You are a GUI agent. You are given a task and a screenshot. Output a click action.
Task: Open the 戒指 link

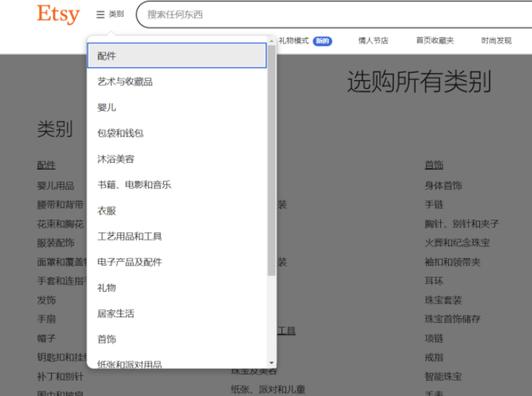click(434, 357)
